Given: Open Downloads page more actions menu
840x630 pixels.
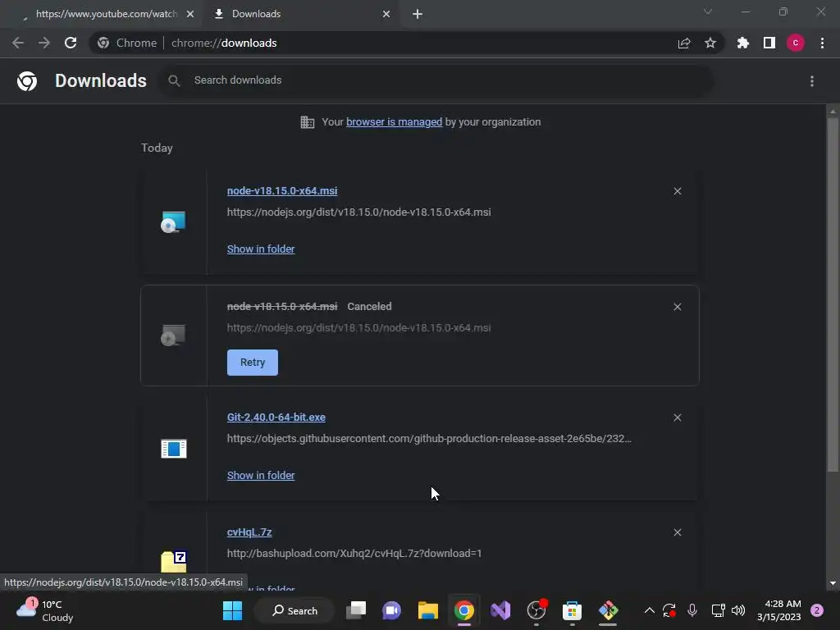Looking at the screenshot, I should (812, 81).
